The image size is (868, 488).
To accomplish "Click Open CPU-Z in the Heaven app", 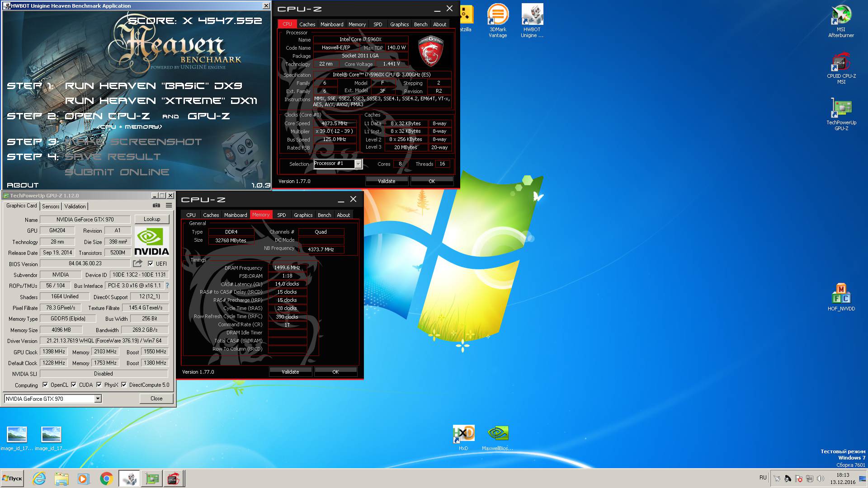I will [107, 116].
